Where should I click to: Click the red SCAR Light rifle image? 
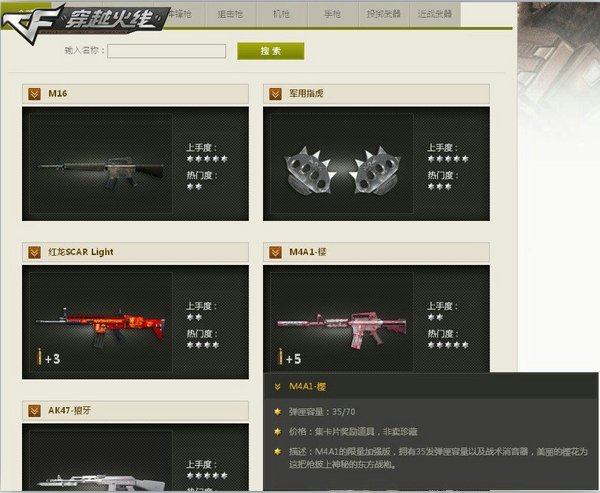click(x=101, y=327)
